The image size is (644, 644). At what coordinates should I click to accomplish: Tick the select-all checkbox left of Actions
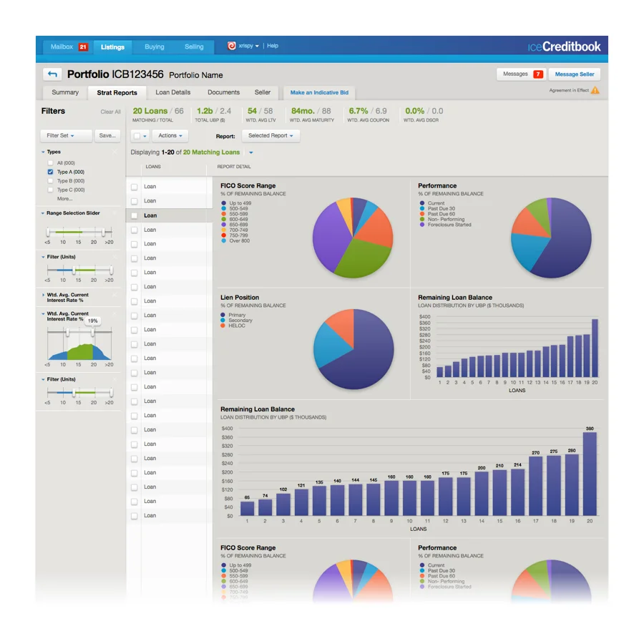(137, 136)
